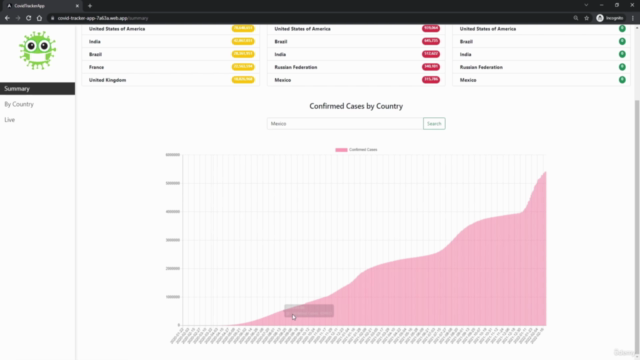Open a new browser tab
640x360 pixels.
click(90, 6)
